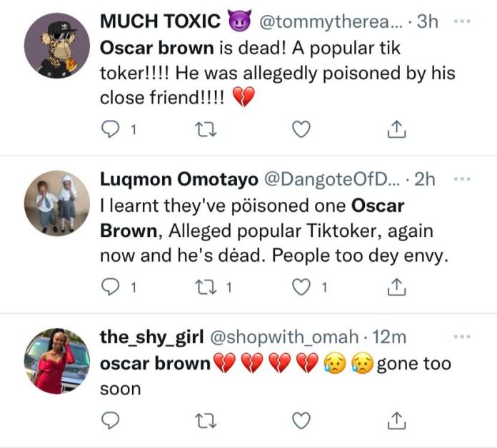The image size is (497, 448).
Task: Like the MUCH TOXIC tweet
Action: 301,130
